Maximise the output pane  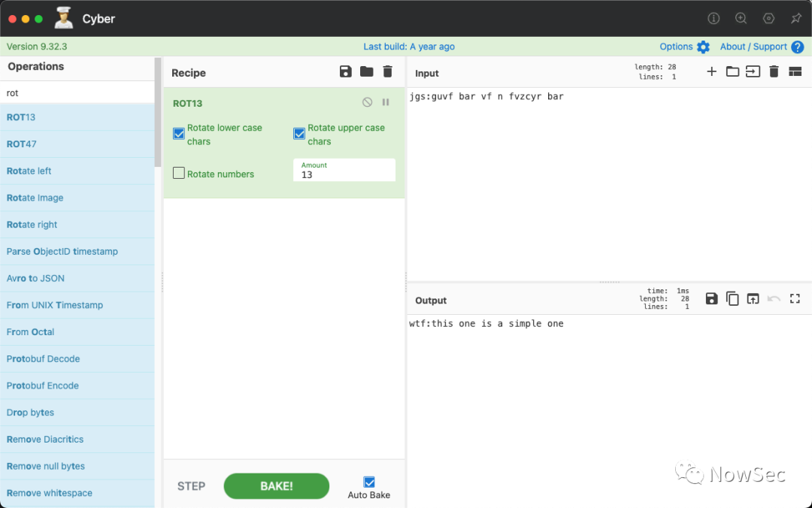pos(795,298)
